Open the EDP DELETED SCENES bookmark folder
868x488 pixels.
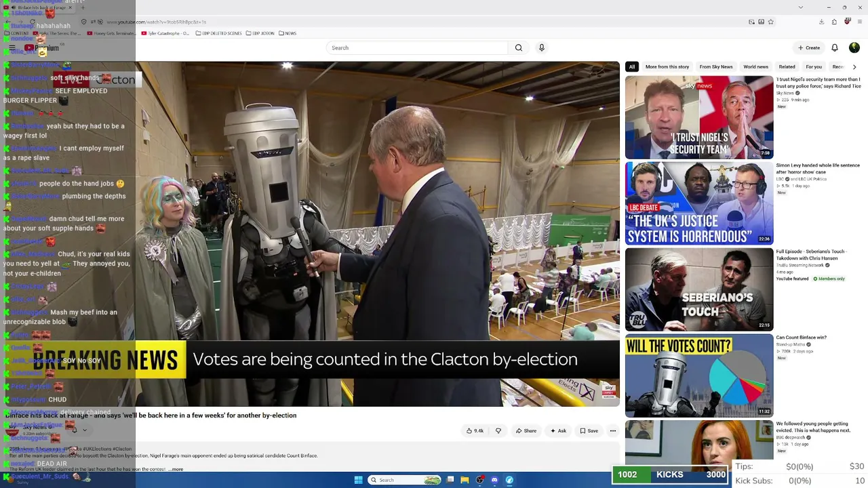pyautogui.click(x=218, y=33)
